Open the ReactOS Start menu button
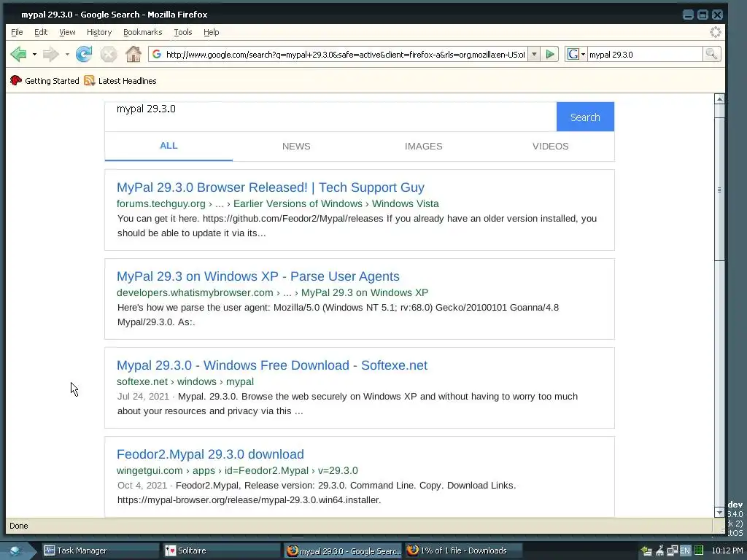This screenshot has width=747, height=560. [17, 551]
